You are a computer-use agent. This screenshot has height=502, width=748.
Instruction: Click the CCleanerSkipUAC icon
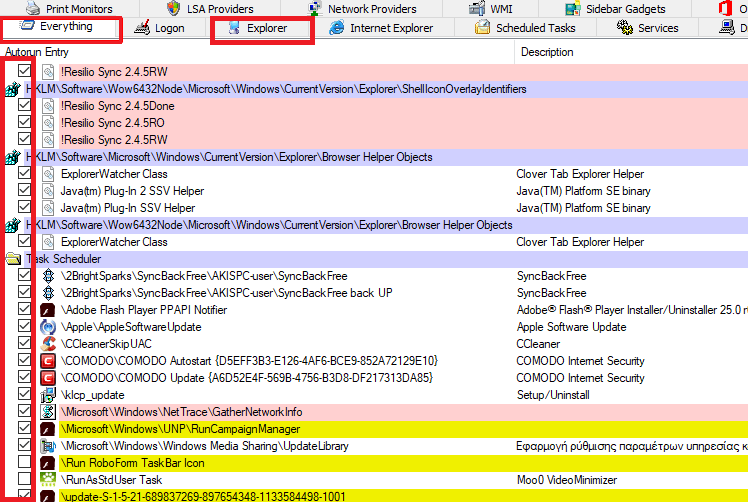(48, 344)
